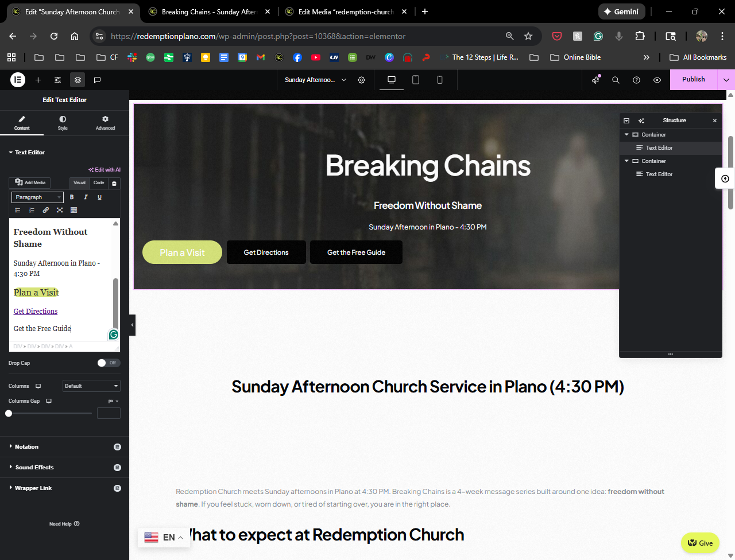
Task: Open the Columns Default dropdown
Action: [91, 386]
